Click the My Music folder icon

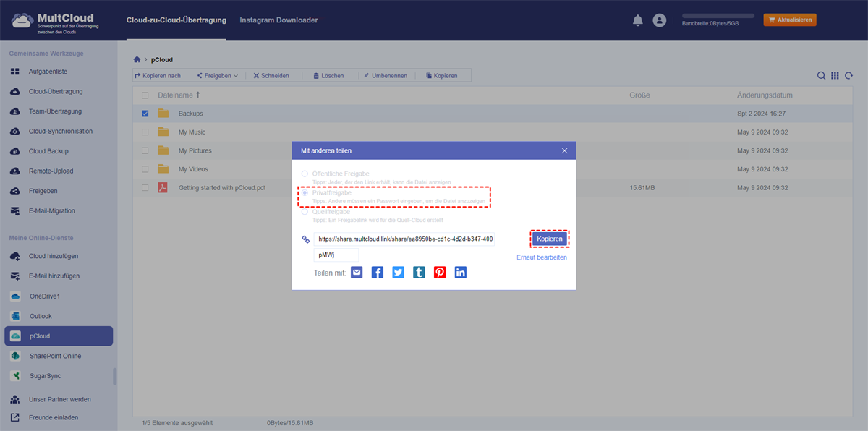(163, 132)
